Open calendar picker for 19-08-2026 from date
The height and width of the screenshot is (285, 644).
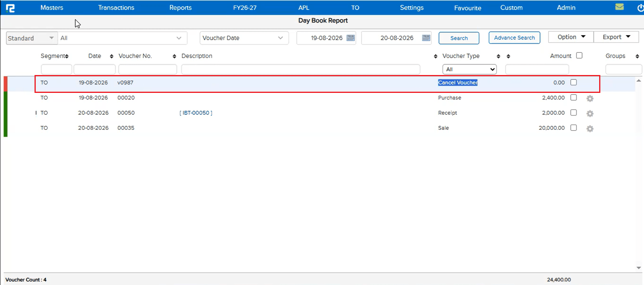(350, 38)
